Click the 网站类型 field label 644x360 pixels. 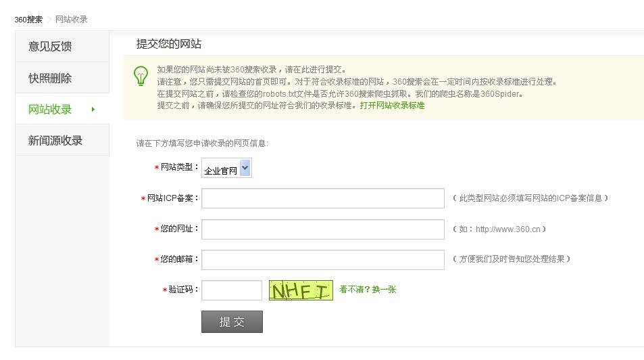[x=176, y=167]
